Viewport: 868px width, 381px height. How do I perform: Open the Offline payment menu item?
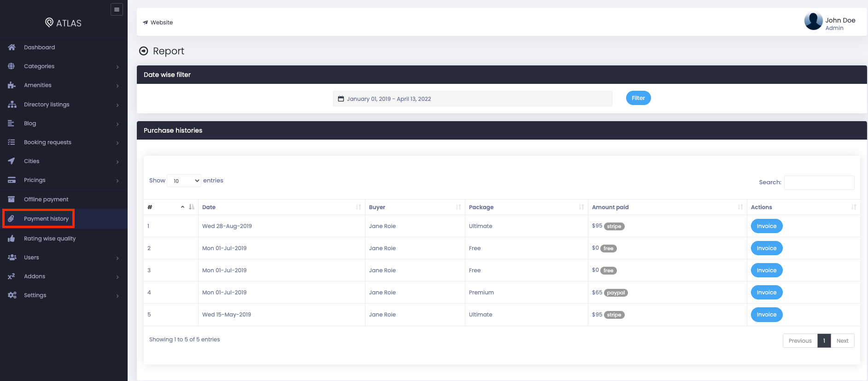(64, 199)
